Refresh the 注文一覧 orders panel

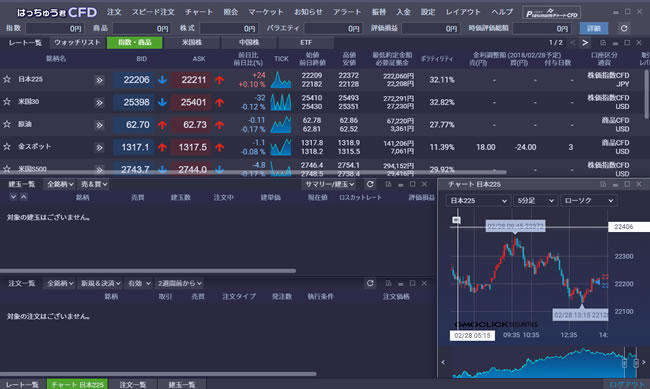(x=370, y=283)
